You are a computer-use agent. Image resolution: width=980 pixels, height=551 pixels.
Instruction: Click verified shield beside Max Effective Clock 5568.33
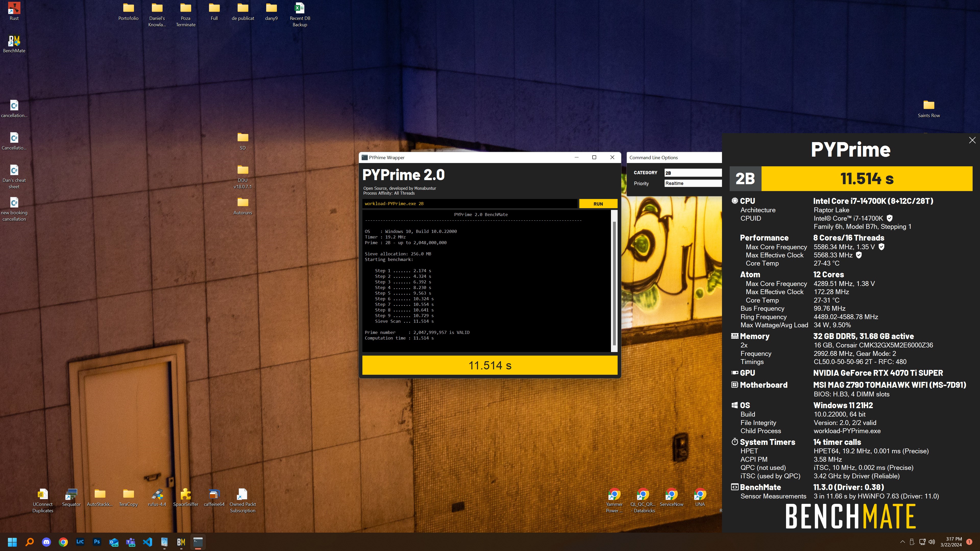pos(859,255)
